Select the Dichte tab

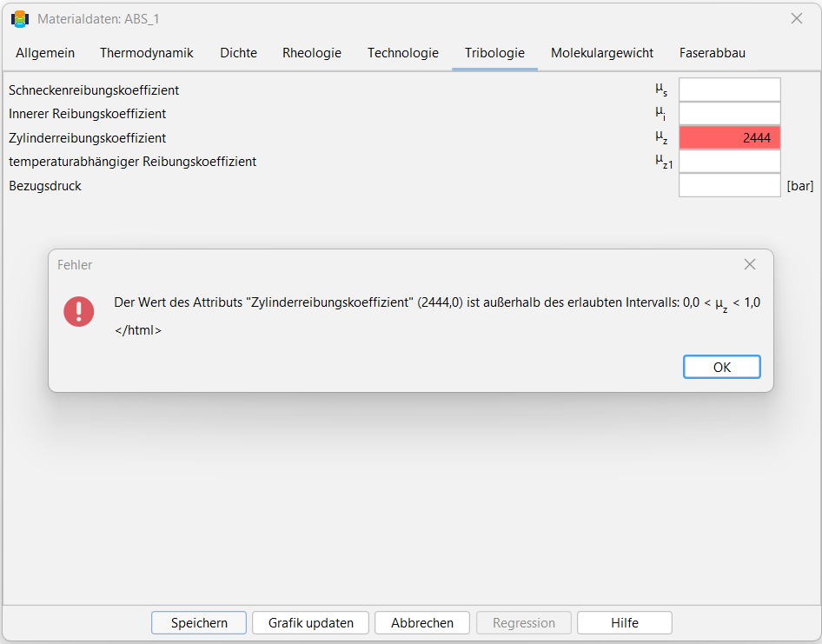tap(239, 53)
